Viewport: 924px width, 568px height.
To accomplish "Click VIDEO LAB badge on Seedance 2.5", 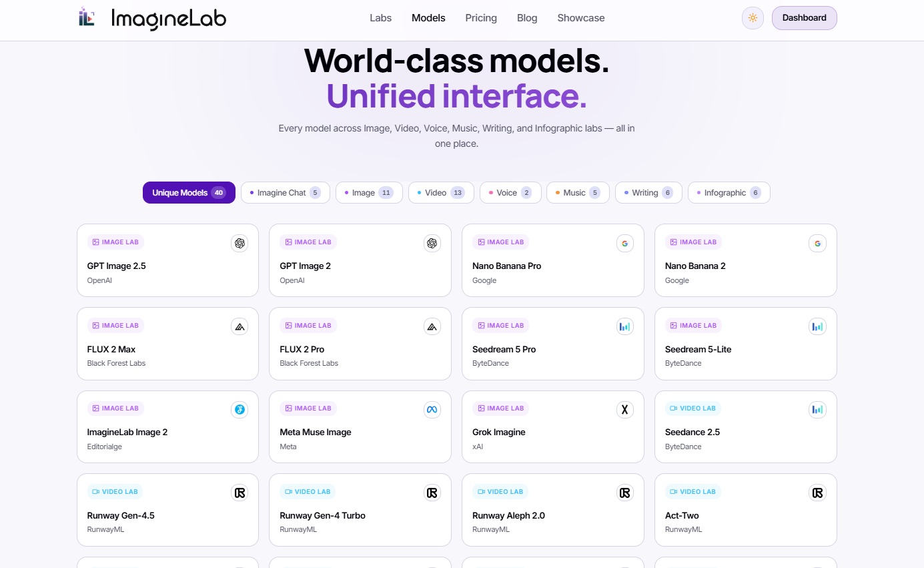I will (692, 408).
